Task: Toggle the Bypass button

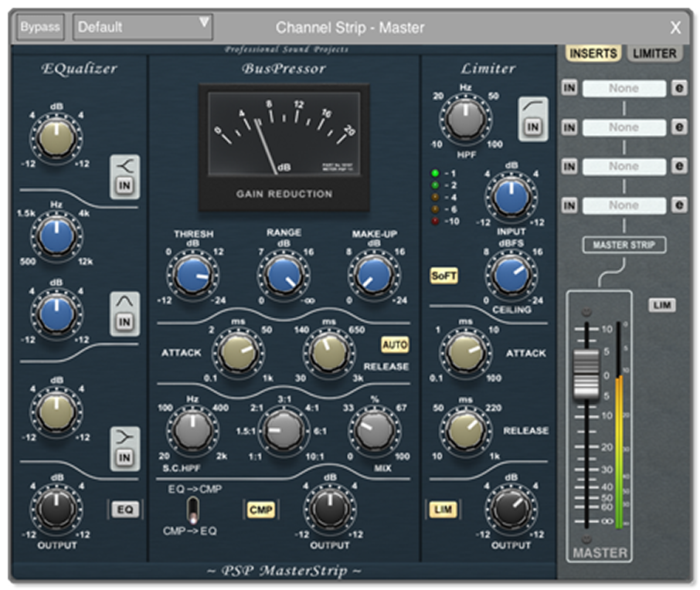Action: pos(40,27)
